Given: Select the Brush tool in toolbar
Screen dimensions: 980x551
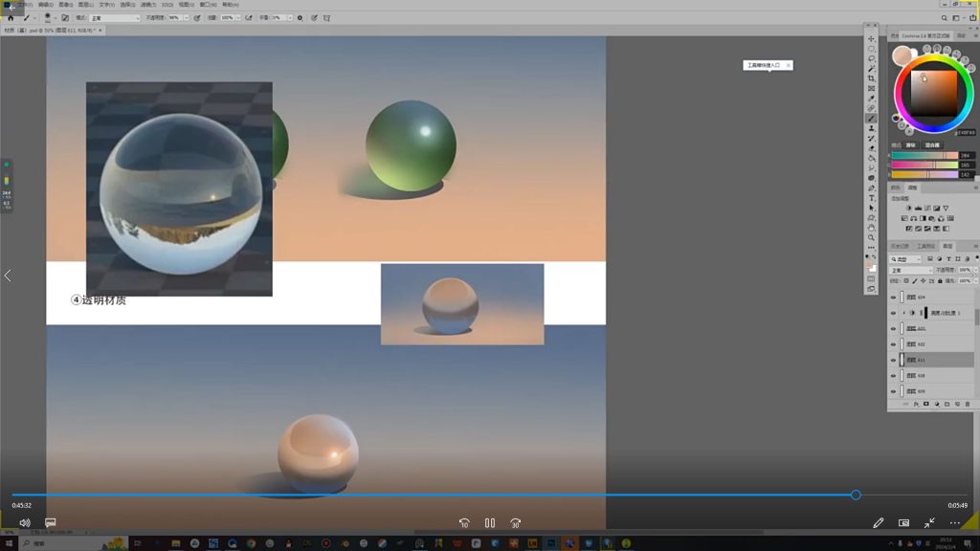Looking at the screenshot, I should point(871,119).
